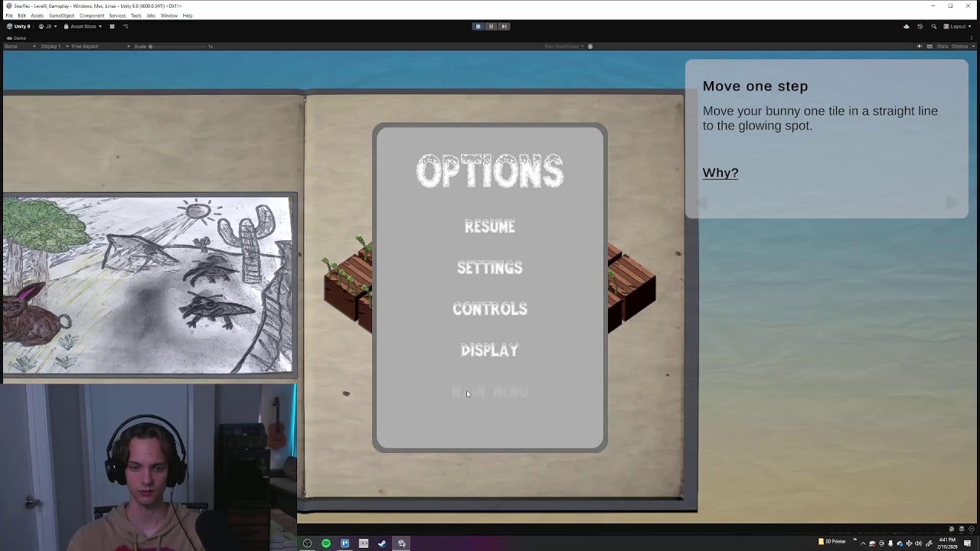980x551 pixels.
Task: Open the Asset Store dropdown
Action: click(x=83, y=26)
